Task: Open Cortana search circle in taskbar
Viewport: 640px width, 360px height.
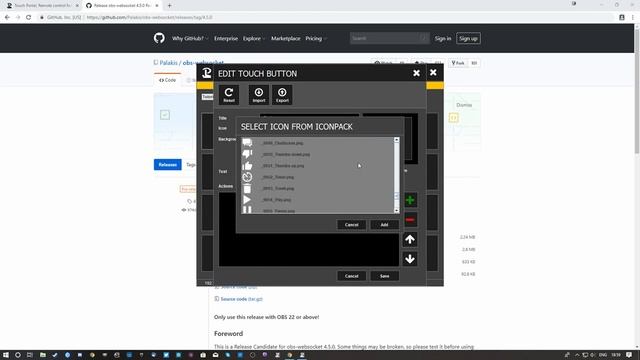Action: click(18, 355)
